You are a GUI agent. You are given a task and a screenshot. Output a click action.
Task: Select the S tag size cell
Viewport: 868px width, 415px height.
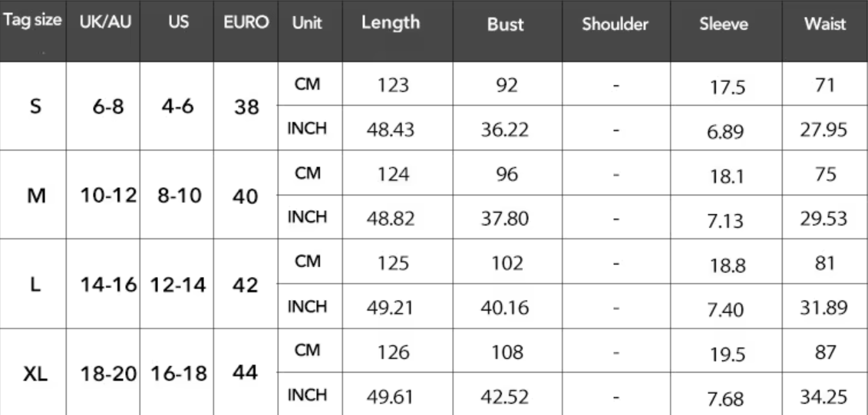click(x=35, y=107)
